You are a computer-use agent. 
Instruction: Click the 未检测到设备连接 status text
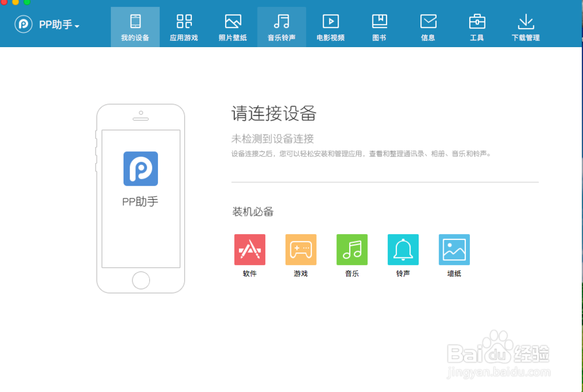click(272, 139)
